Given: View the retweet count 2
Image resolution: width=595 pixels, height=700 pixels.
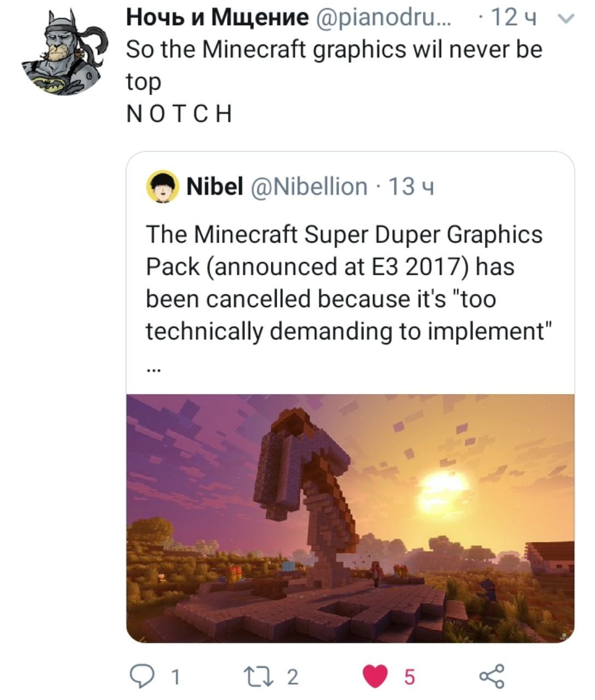Looking at the screenshot, I should click(293, 678).
